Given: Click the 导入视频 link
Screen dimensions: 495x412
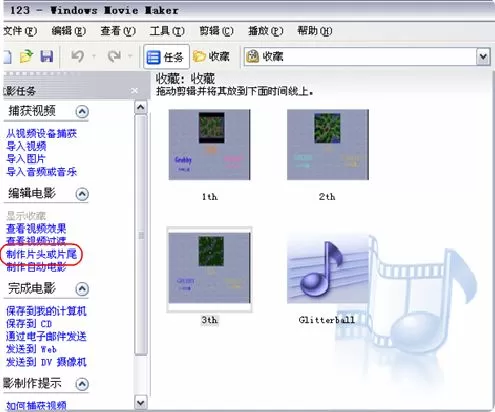Looking at the screenshot, I should pyautogui.click(x=26, y=146).
